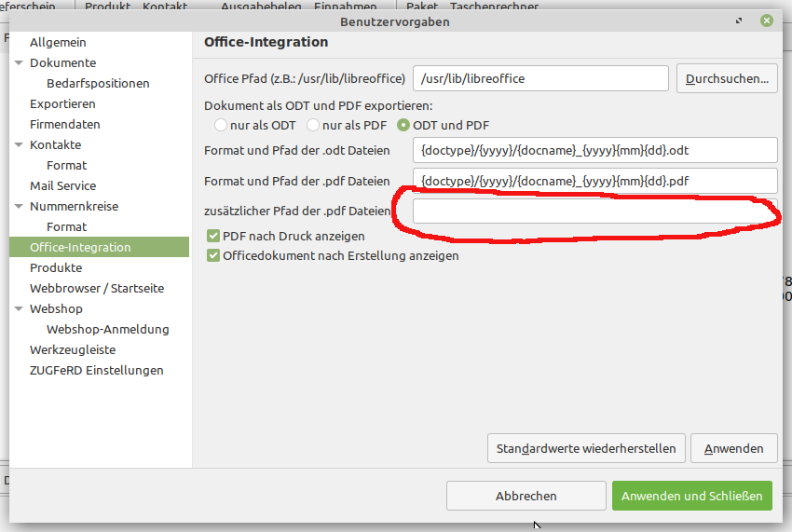Collapse the Kontakte tree arrow
This screenshot has height=532, width=792.
pyautogui.click(x=20, y=145)
